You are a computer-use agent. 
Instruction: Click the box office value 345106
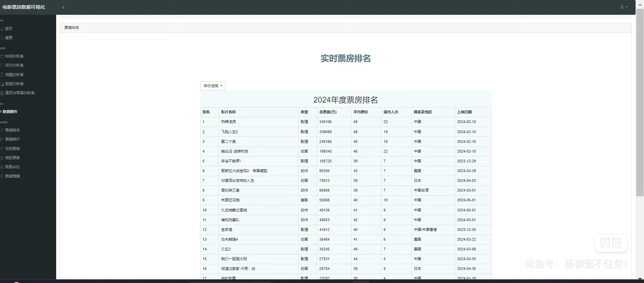pyautogui.click(x=326, y=122)
